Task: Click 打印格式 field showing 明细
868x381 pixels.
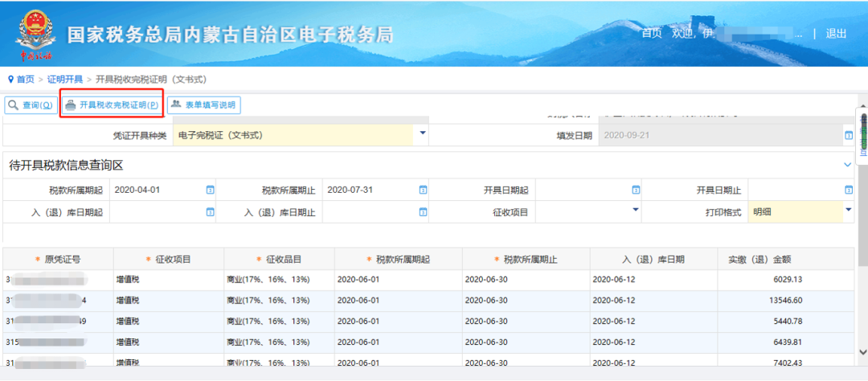Action: click(796, 212)
